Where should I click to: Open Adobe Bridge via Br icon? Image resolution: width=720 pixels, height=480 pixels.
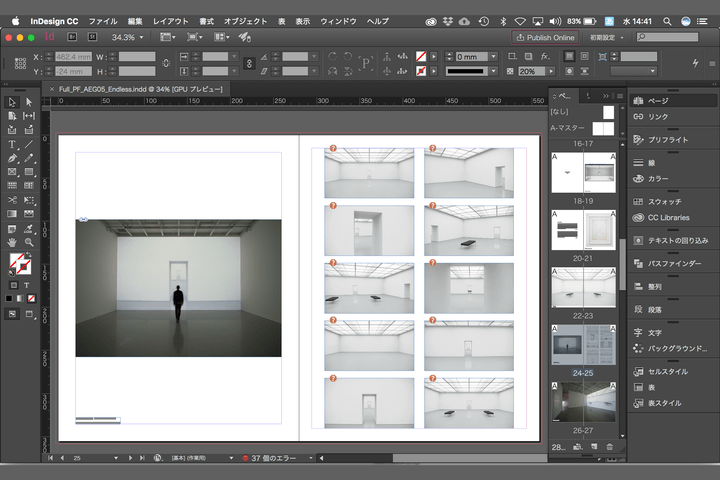pos(72,37)
